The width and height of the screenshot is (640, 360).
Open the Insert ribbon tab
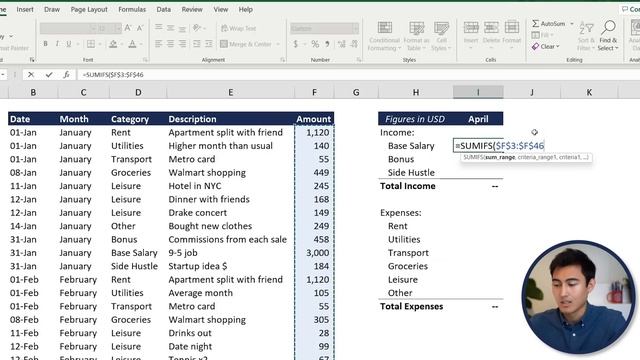25,9
